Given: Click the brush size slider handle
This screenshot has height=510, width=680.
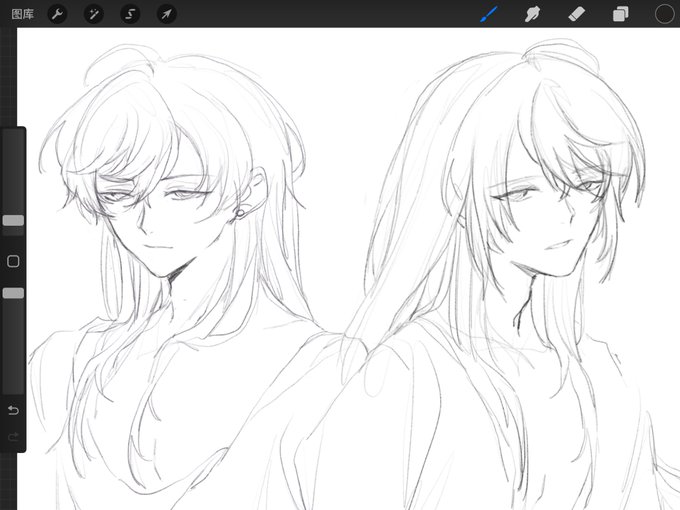Looking at the screenshot, I should click(13, 220).
